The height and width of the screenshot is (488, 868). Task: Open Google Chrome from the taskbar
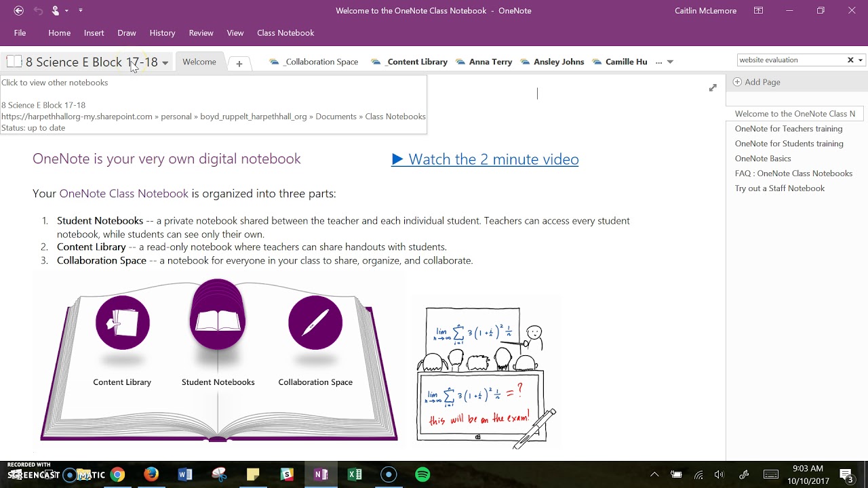click(x=117, y=474)
